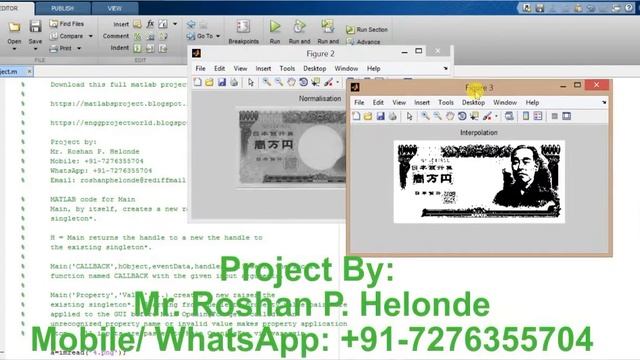Screen dimensions: 640x360
Task: Click the fx insert function icon
Action: pos(150,24)
